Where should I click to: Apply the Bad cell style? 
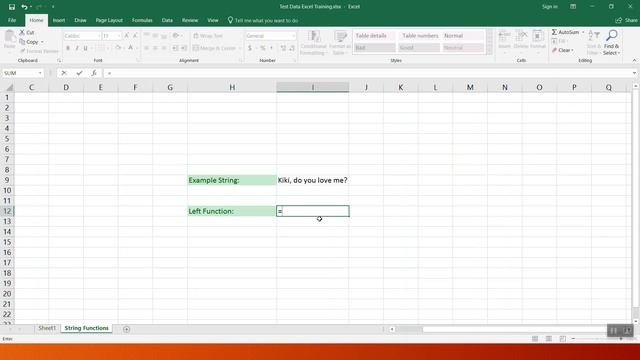click(x=374, y=48)
